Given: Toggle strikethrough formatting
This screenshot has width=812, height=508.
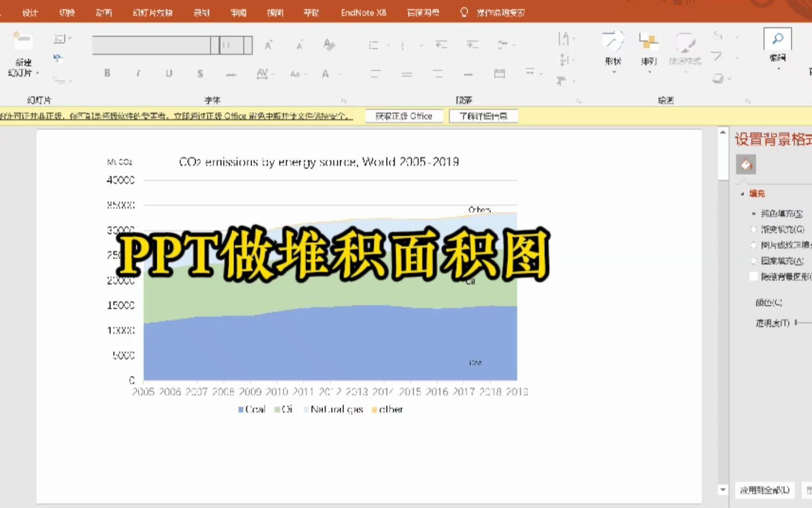Looking at the screenshot, I should 231,74.
